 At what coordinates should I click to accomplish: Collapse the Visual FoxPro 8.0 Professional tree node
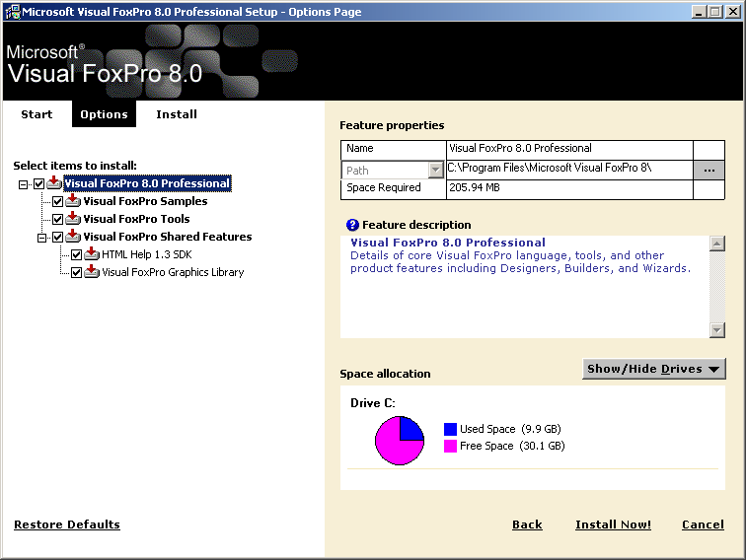tap(23, 184)
